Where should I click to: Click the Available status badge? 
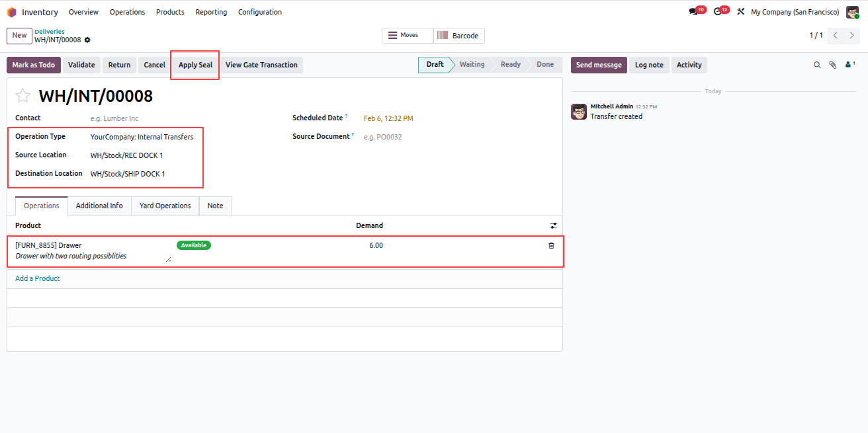click(x=194, y=245)
